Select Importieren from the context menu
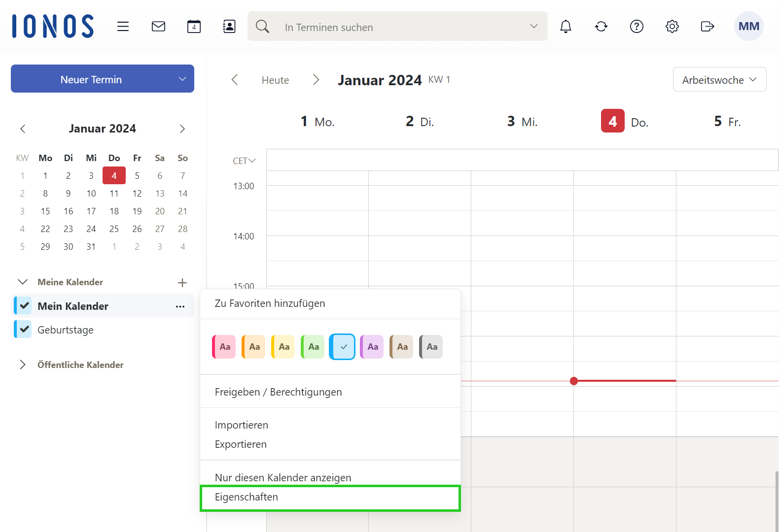779x532 pixels. tap(330, 425)
